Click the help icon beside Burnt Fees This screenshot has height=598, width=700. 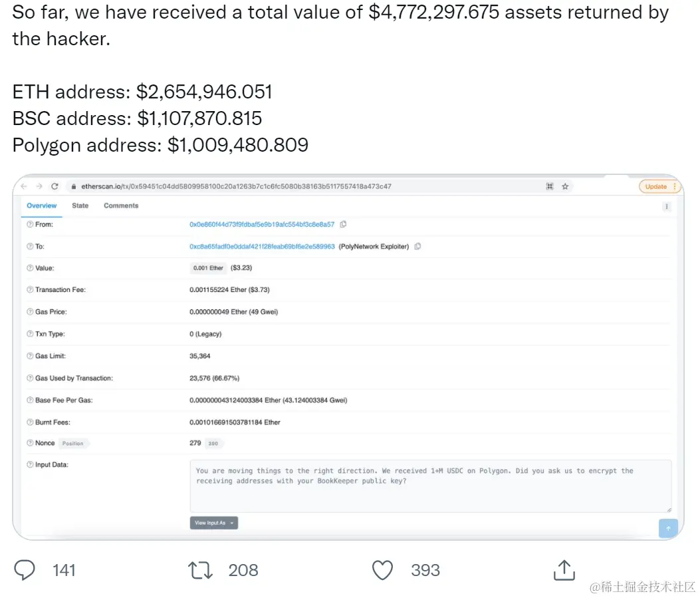30,422
